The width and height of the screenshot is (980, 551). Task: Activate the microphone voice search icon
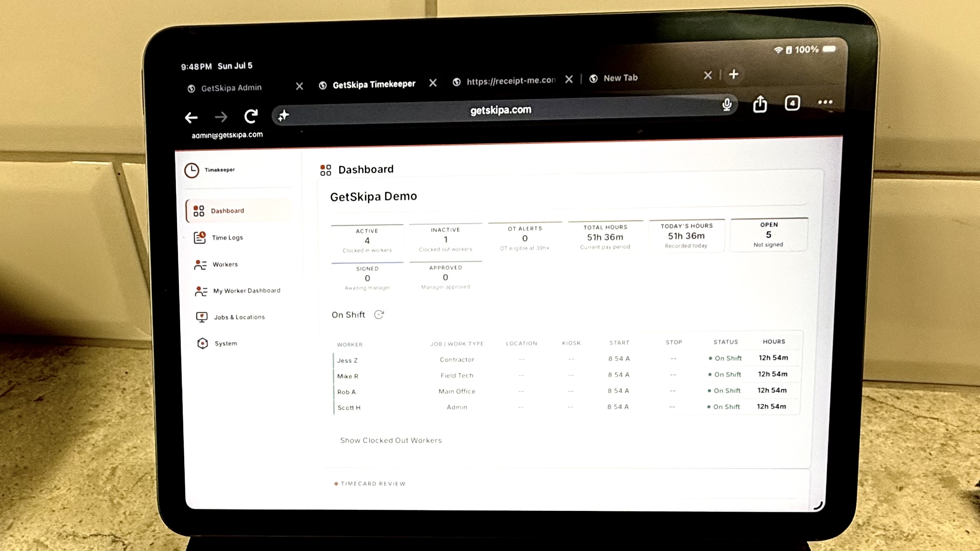(727, 104)
